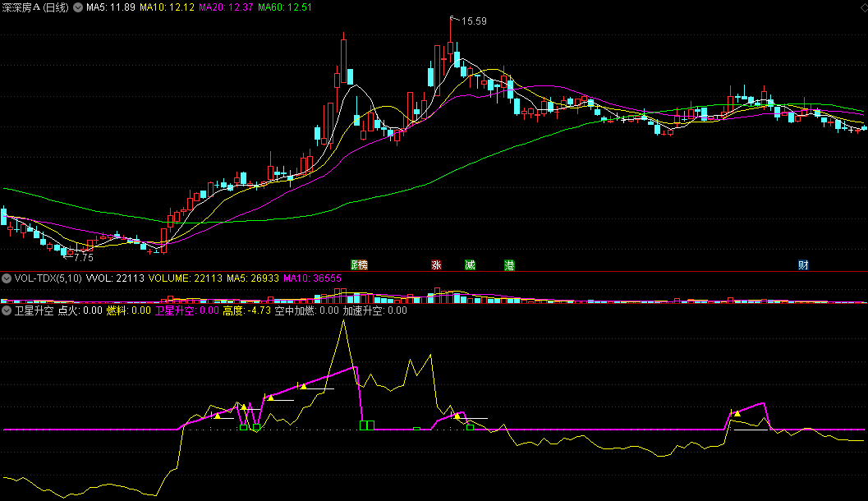Open the blue 财 financial report marker
Screen dimensions: 868x501
tap(803, 264)
